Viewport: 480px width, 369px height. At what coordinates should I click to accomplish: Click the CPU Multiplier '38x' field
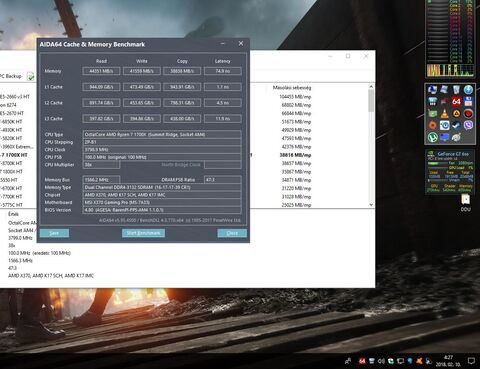[101, 165]
